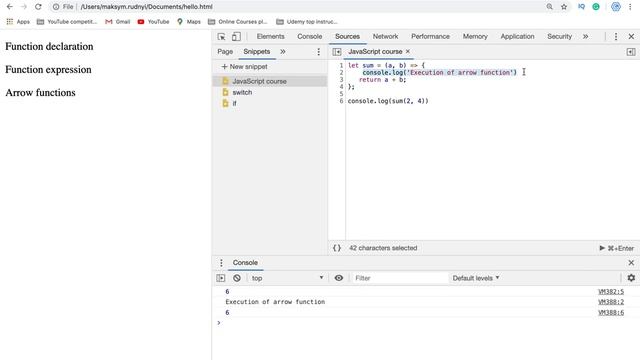
Task: Select the Sources tab
Action: coord(347,36)
